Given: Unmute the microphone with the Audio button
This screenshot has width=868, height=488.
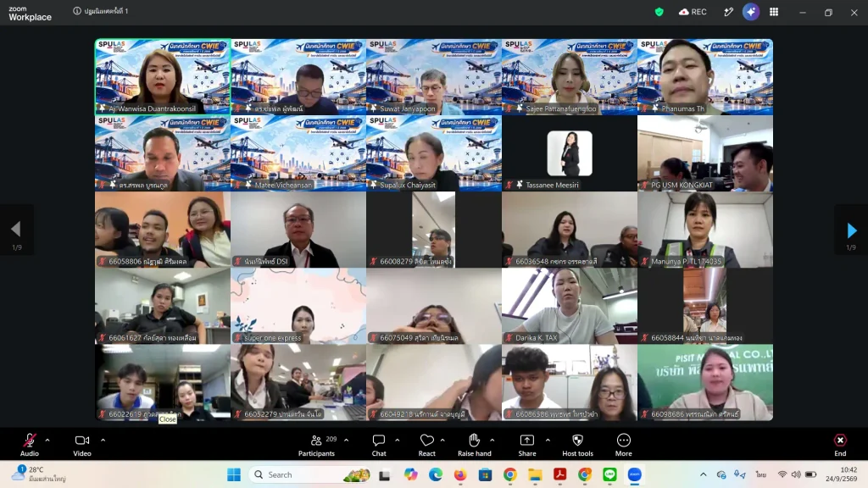Looking at the screenshot, I should click(30, 444).
